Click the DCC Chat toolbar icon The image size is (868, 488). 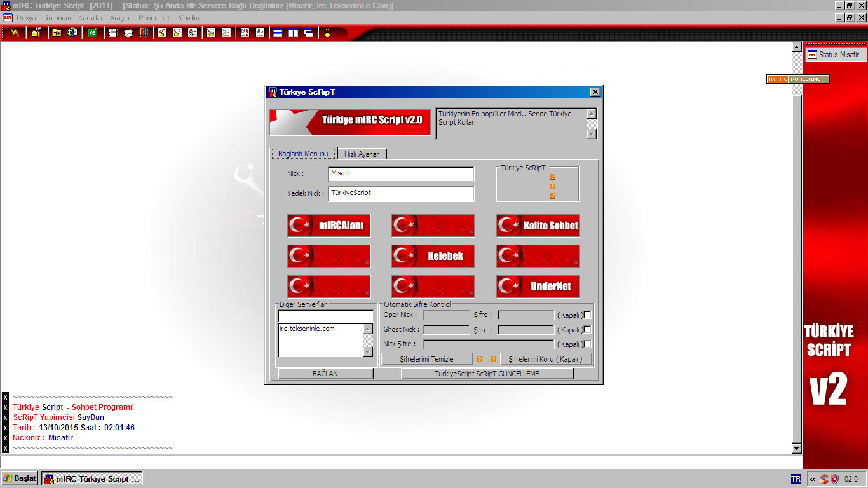click(177, 32)
